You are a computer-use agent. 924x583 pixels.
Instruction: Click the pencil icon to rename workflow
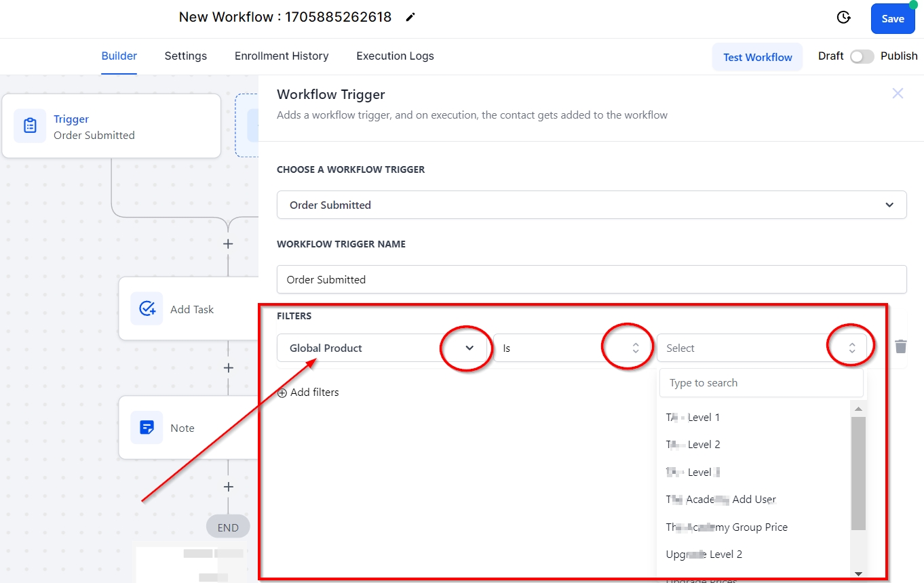[410, 18]
